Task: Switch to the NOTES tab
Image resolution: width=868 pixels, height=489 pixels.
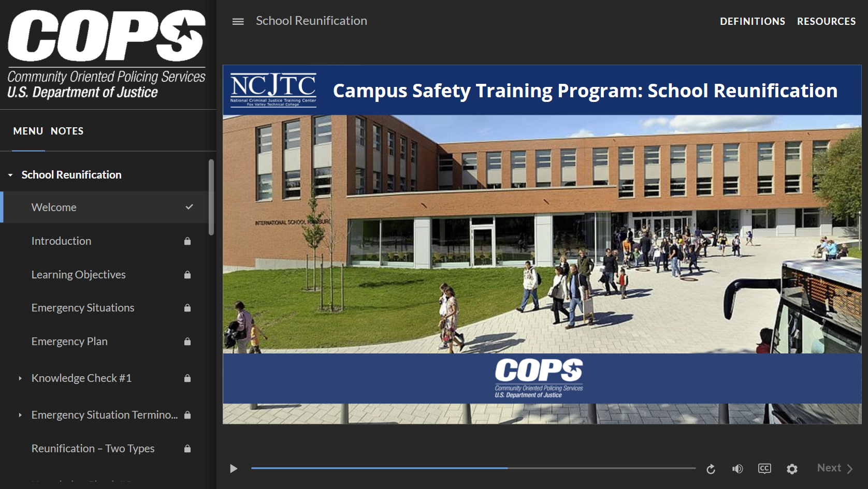Action: coord(67,131)
